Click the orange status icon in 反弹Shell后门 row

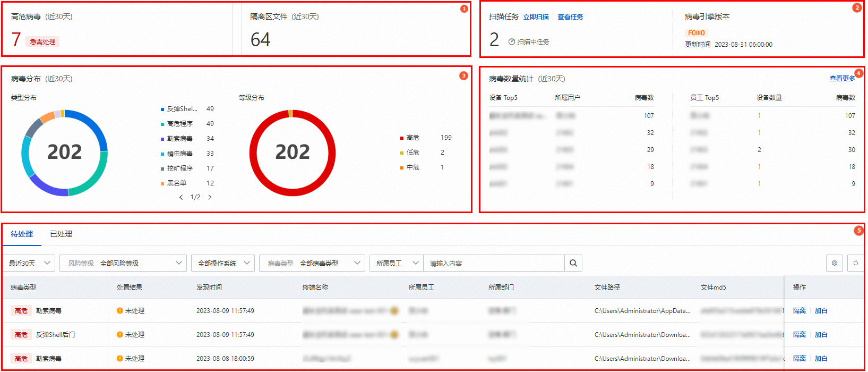click(120, 335)
